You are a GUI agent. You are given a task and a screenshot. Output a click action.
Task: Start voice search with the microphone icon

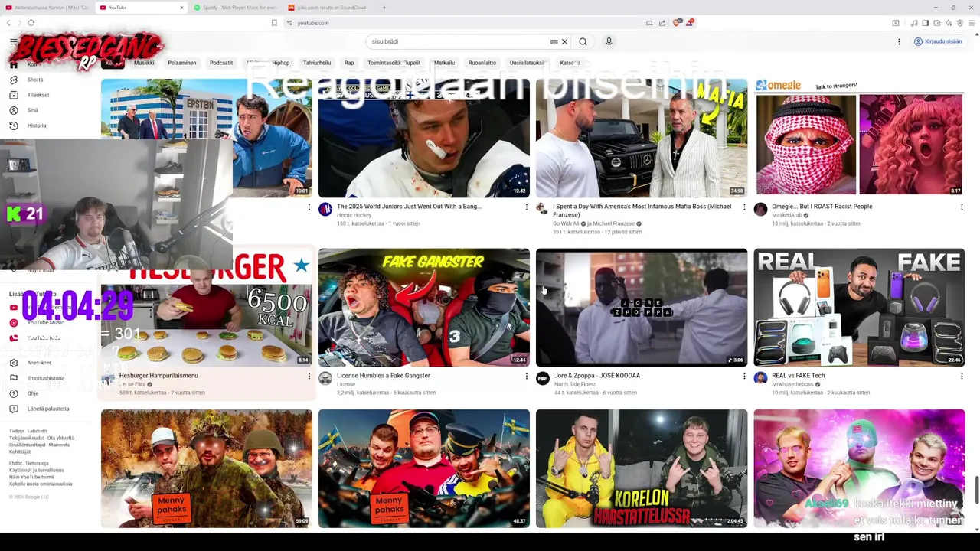point(609,42)
